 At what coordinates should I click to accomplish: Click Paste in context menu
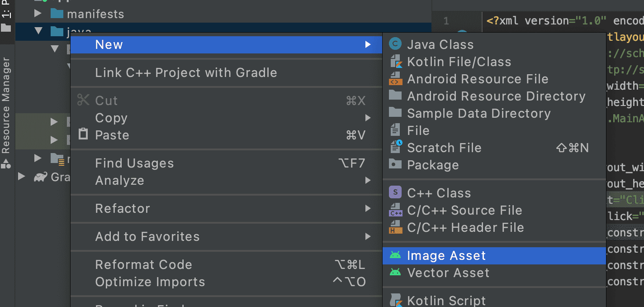pos(112,135)
